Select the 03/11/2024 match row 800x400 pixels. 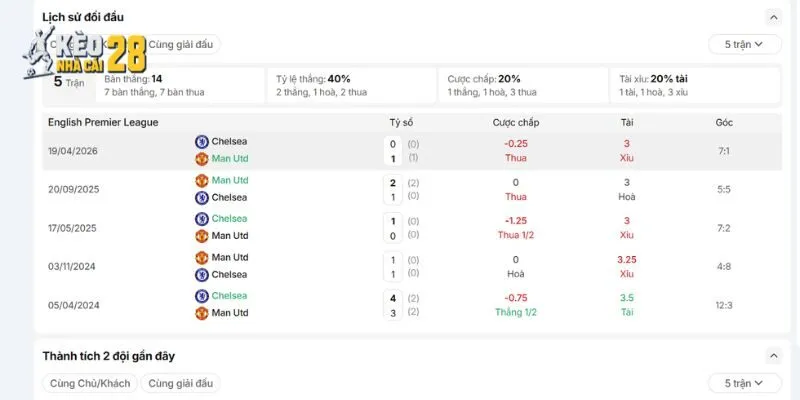[x=412, y=266]
